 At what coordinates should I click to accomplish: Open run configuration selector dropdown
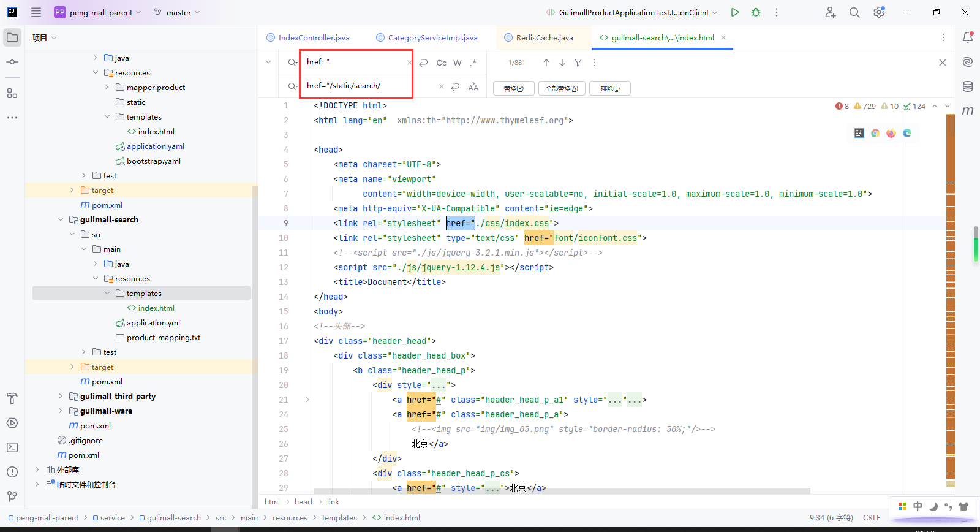point(631,12)
